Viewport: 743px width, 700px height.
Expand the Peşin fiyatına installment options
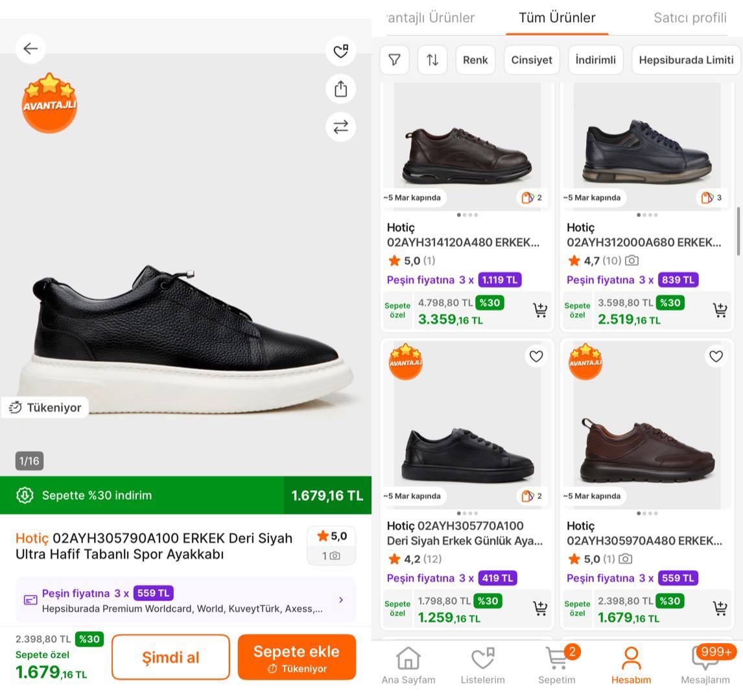(x=185, y=600)
